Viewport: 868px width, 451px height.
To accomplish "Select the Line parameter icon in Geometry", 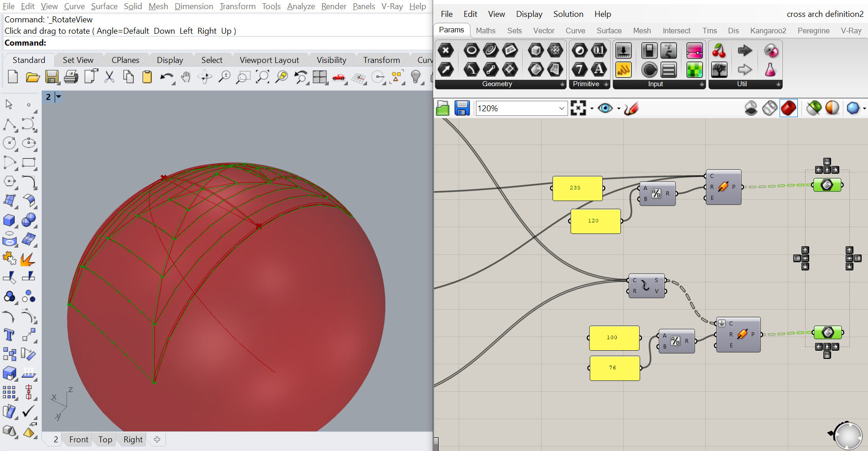I will tap(491, 69).
